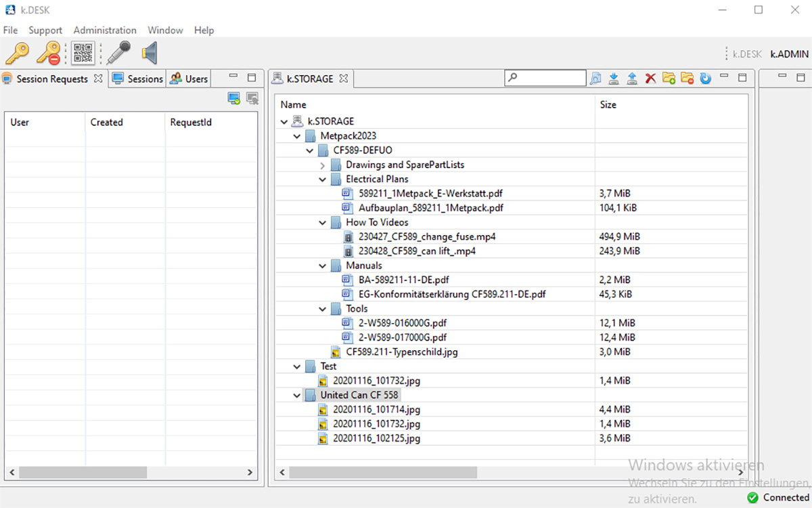Viewport: 812px width, 508px height.
Task: Collapse the Manuals folder
Action: pos(323,266)
